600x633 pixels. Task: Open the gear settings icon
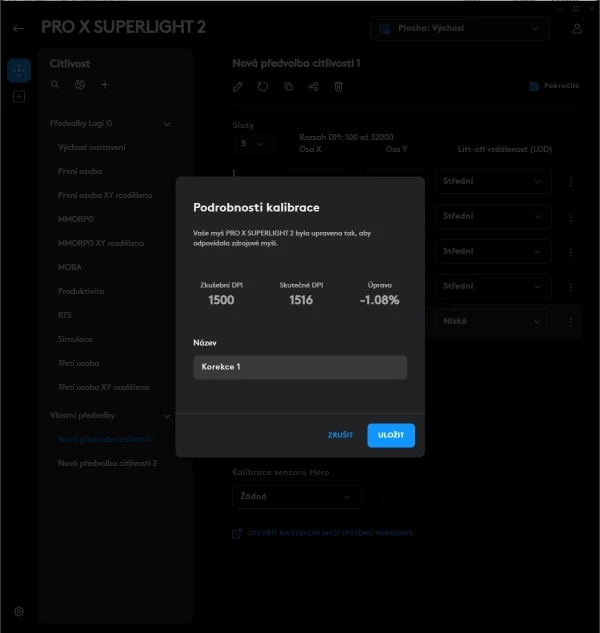(19, 611)
